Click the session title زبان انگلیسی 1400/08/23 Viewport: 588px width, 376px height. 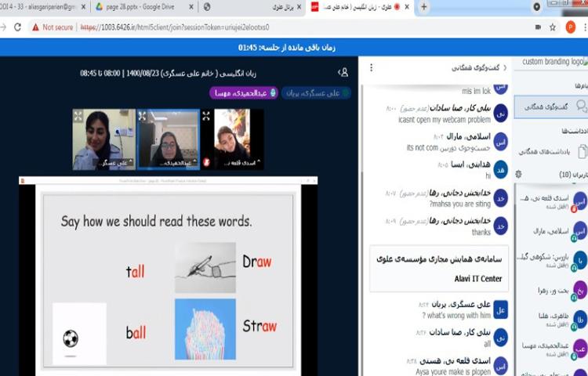coord(168,73)
